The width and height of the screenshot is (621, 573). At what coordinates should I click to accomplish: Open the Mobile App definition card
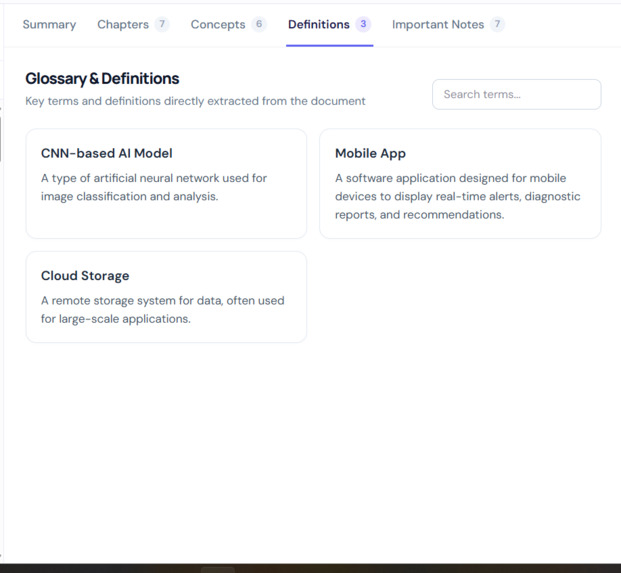[x=460, y=183]
